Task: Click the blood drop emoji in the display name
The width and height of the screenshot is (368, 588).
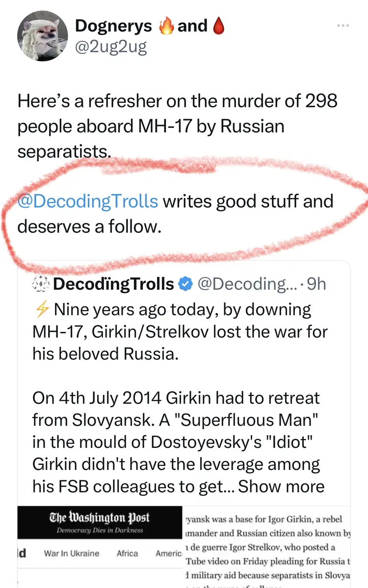Action: (217, 26)
